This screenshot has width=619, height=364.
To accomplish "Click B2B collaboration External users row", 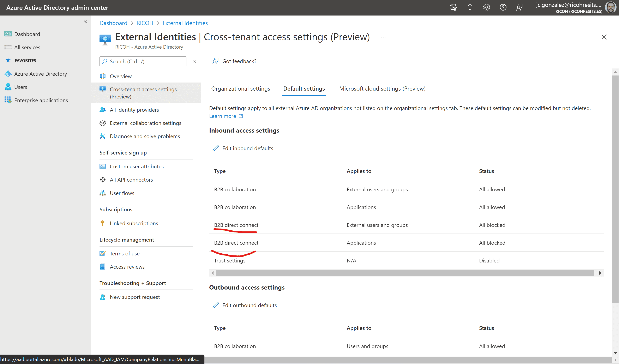I will tap(406, 189).
